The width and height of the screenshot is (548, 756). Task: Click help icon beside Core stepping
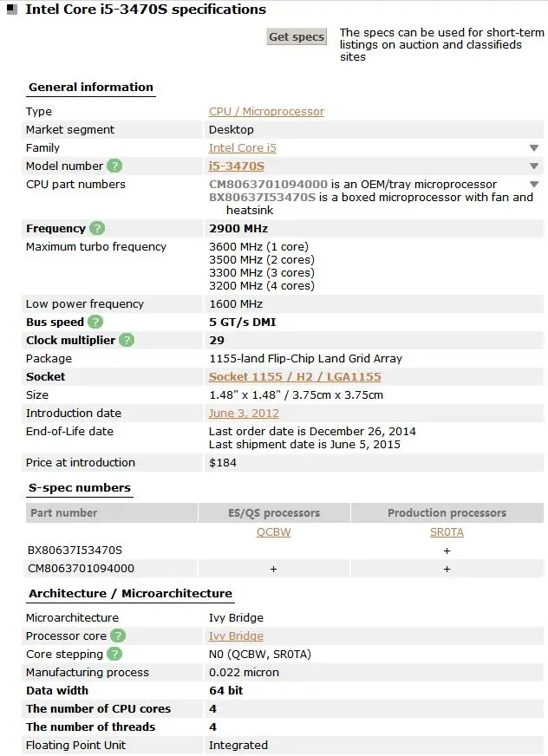tap(114, 655)
